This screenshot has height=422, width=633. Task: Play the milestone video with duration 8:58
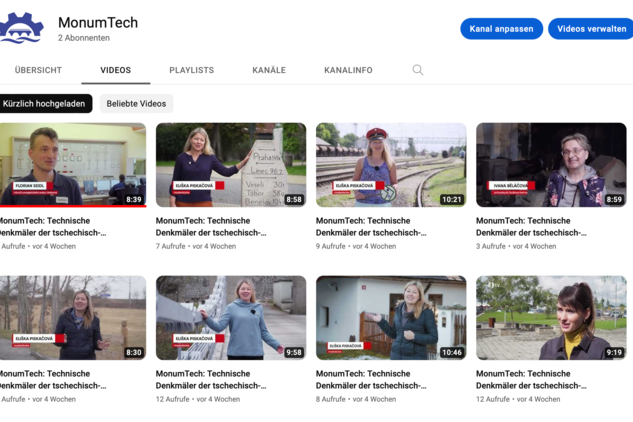pos(231,165)
